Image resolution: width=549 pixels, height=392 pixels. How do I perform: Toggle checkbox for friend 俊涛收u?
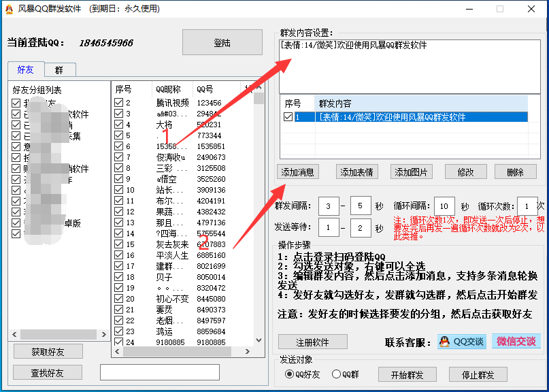pyautogui.click(x=118, y=157)
